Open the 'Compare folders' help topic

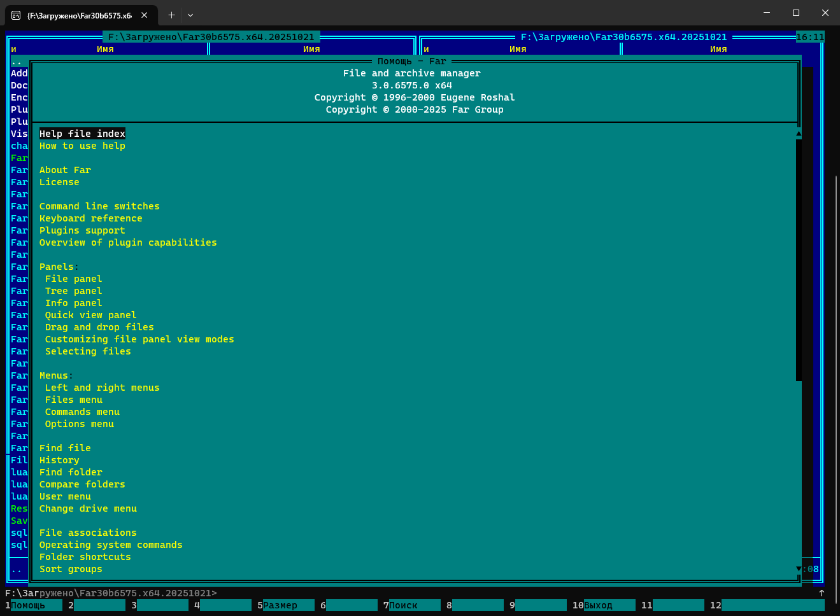coord(82,484)
